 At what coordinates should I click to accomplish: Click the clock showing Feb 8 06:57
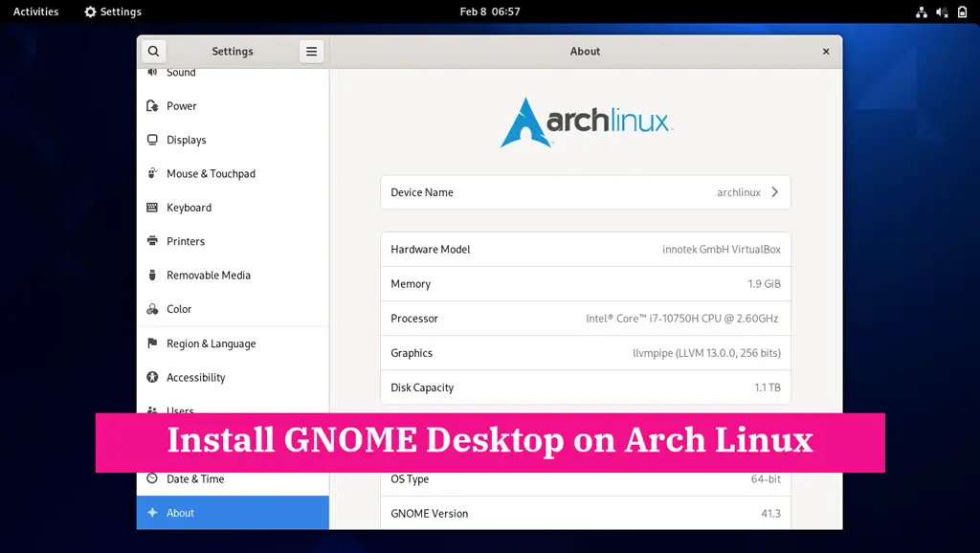[490, 11]
